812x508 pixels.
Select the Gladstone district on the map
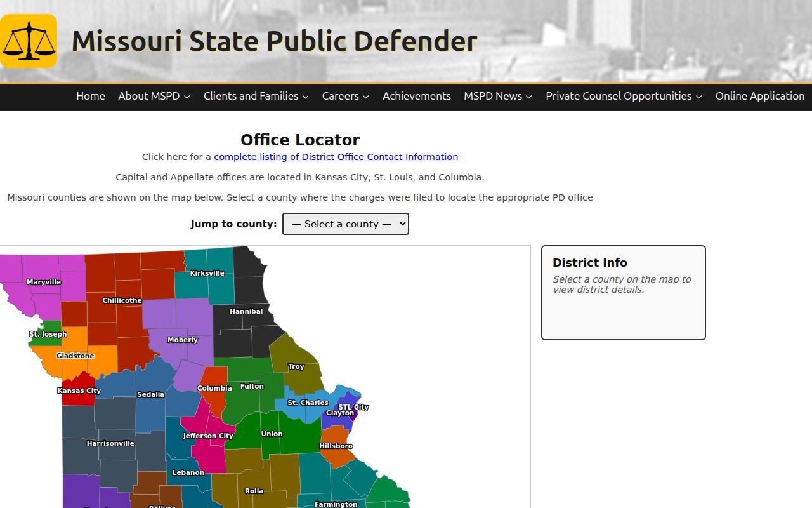pyautogui.click(x=75, y=356)
